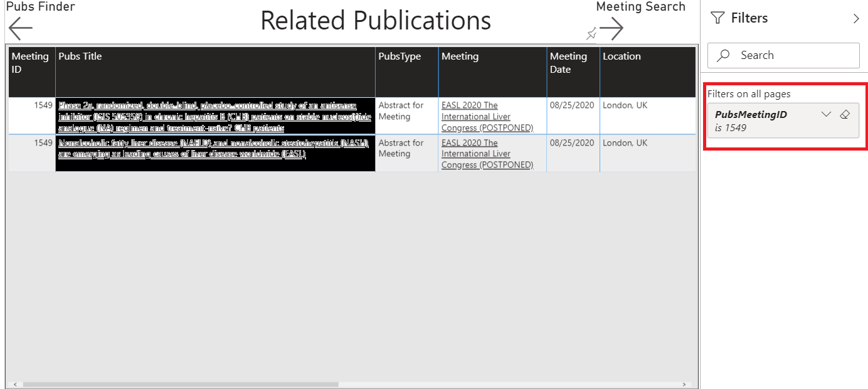Open the Filters search magnifier
The width and height of the screenshot is (868, 389).
(x=723, y=55)
